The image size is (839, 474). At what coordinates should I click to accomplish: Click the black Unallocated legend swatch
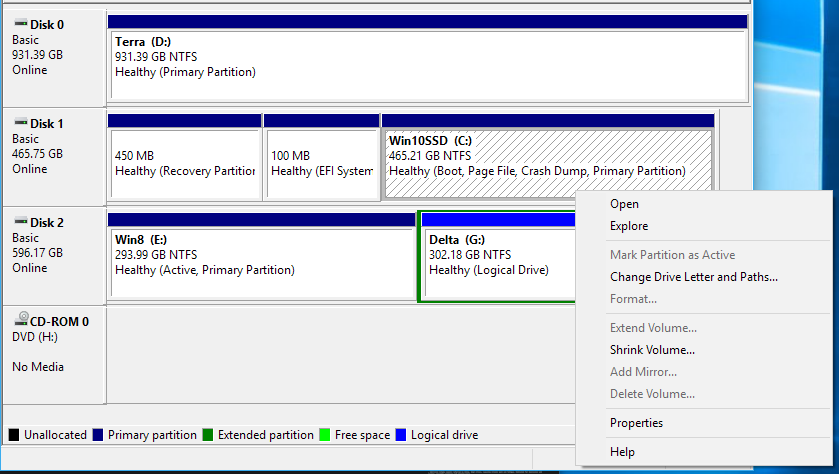pos(14,435)
